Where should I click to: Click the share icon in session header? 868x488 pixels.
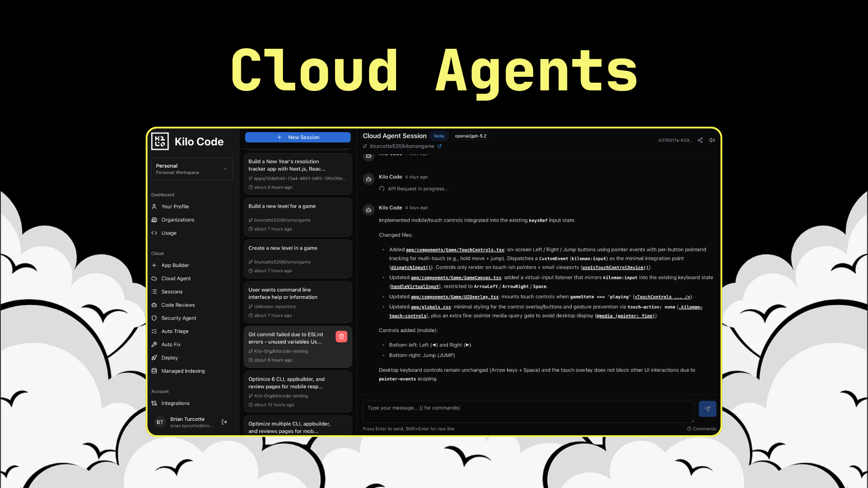[x=700, y=140]
